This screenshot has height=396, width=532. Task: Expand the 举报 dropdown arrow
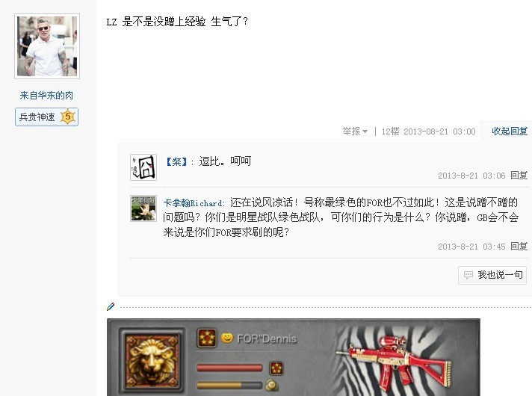(x=365, y=132)
